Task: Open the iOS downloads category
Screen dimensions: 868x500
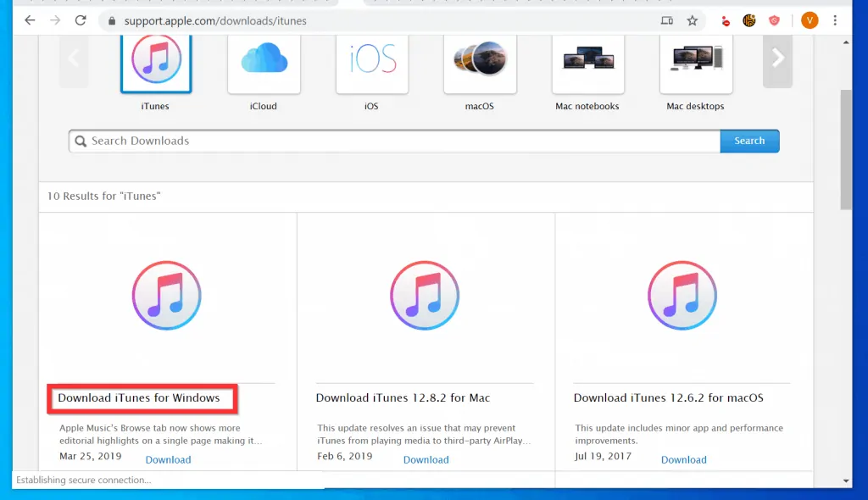Action: click(x=371, y=61)
